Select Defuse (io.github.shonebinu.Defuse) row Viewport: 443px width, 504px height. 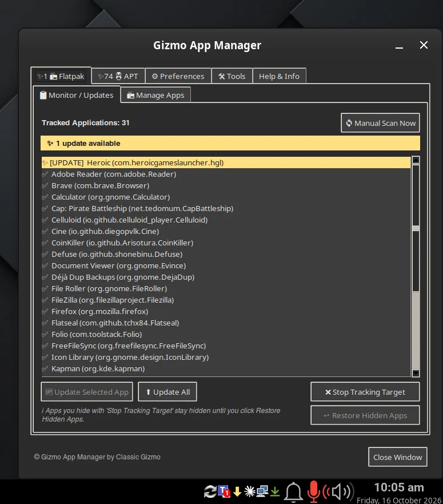coord(226,254)
